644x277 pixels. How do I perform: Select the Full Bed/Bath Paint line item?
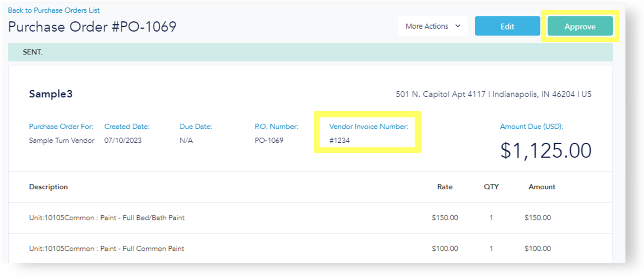click(107, 218)
